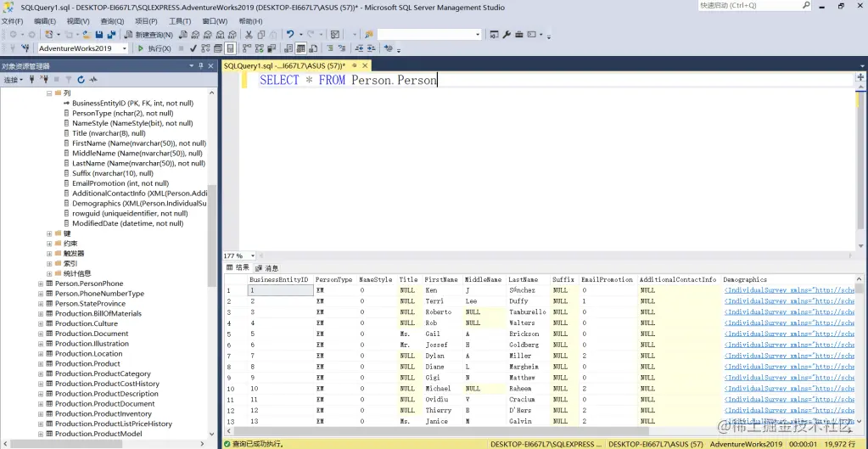868x449 pixels.
Task: Toggle Include Live Query Statistics
Action: click(259, 48)
